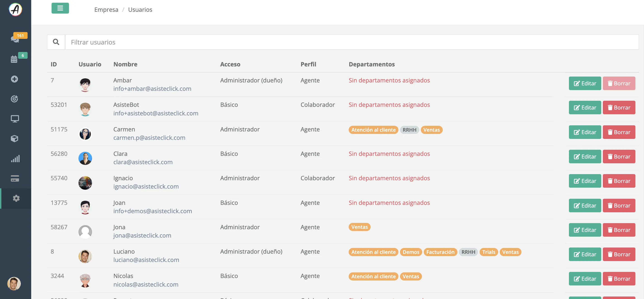Edit user Ignacio
Viewport: 644px width, 299px height.
coord(585,181)
